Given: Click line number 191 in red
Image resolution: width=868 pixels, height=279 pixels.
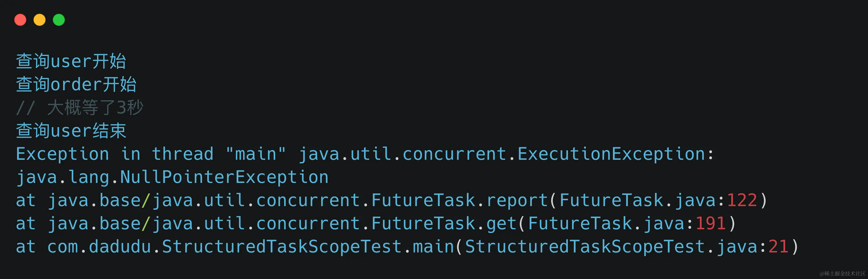Looking at the screenshot, I should tap(711, 224).
